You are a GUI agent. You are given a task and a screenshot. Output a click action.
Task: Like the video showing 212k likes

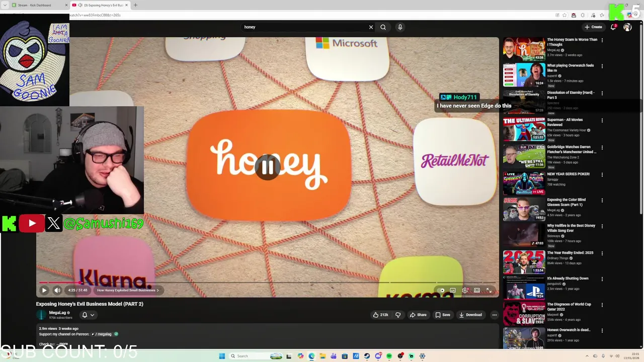click(x=380, y=315)
